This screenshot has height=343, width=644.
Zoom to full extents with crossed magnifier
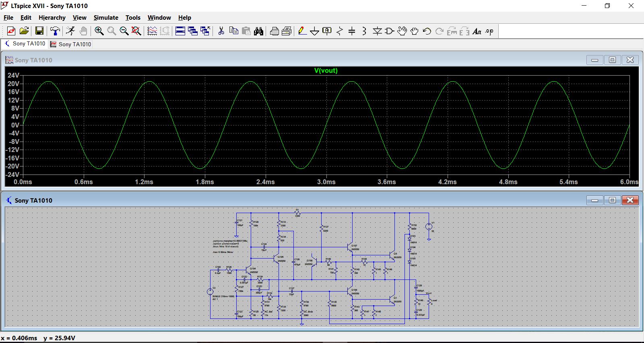[136, 31]
